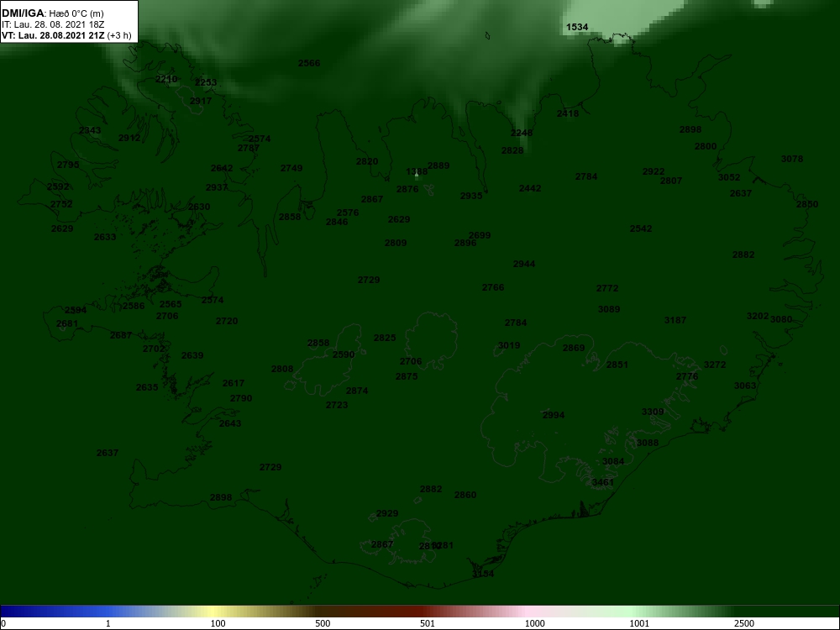
Task: Select the 2542 value label
Action: tap(641, 228)
